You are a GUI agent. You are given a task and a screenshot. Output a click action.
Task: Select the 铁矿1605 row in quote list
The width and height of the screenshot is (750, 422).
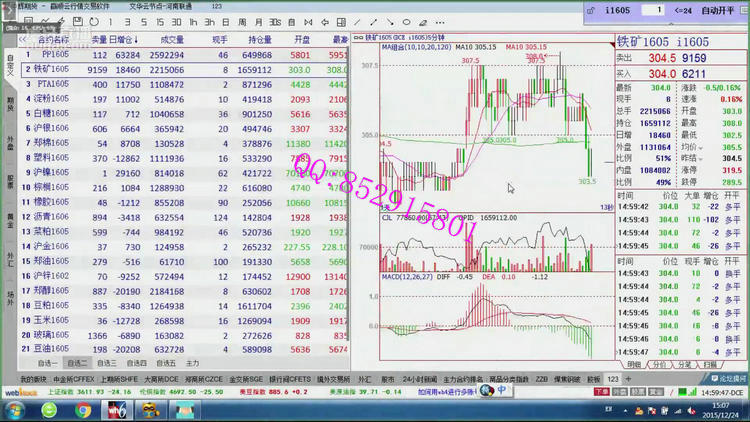52,70
